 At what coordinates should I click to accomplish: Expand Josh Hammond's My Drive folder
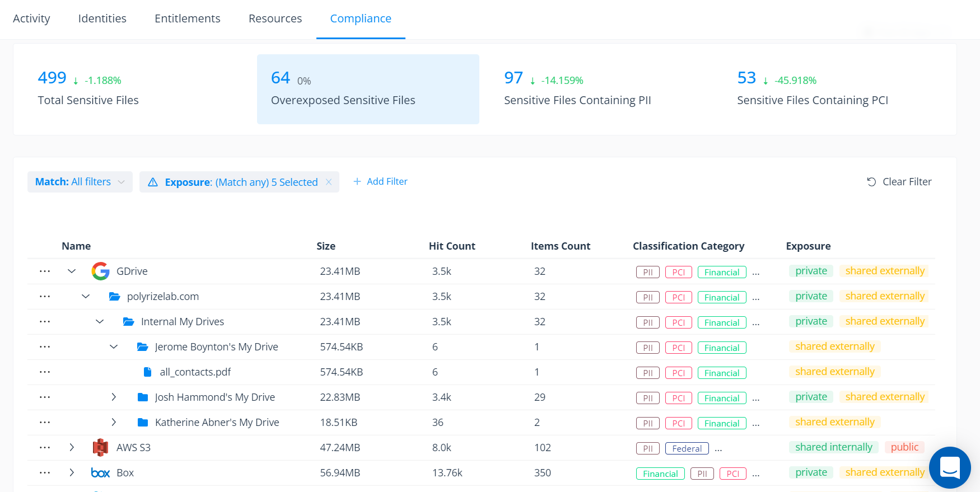pos(114,397)
